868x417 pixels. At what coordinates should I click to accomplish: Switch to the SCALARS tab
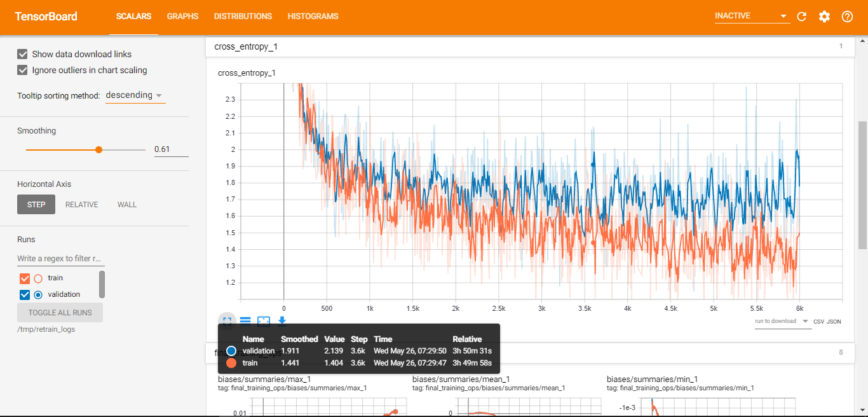coord(133,17)
